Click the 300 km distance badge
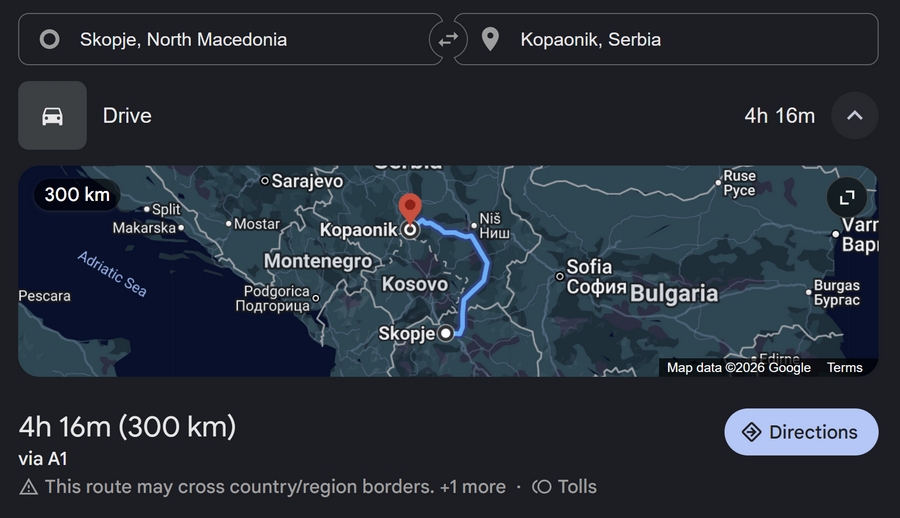 pos(77,194)
